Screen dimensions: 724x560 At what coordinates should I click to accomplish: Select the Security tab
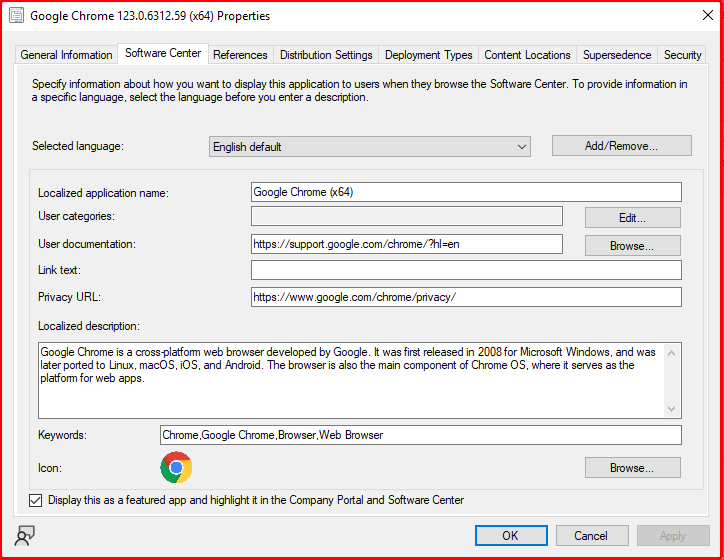pyautogui.click(x=682, y=55)
